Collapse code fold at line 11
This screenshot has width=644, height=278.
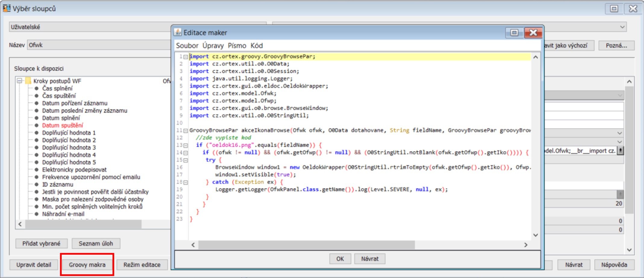pyautogui.click(x=186, y=131)
